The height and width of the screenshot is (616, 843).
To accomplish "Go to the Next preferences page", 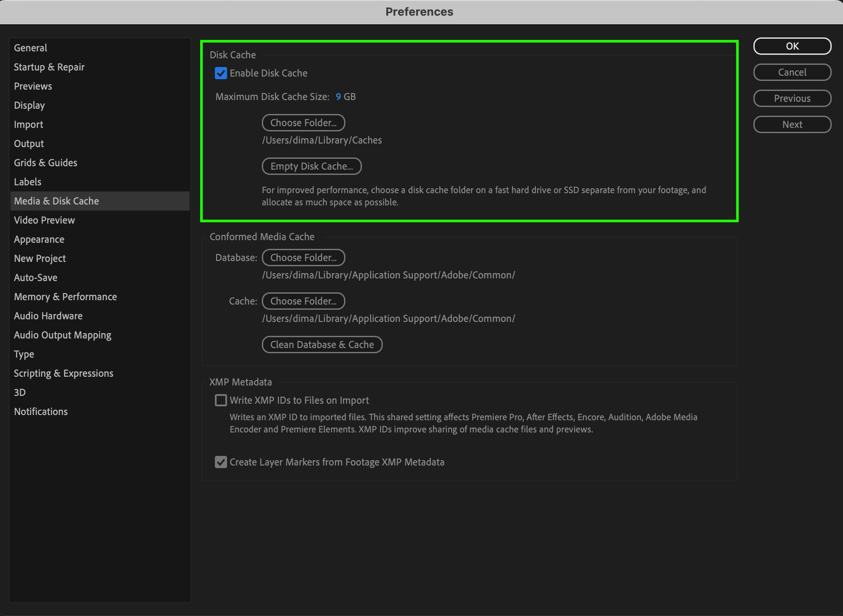I will pos(792,124).
